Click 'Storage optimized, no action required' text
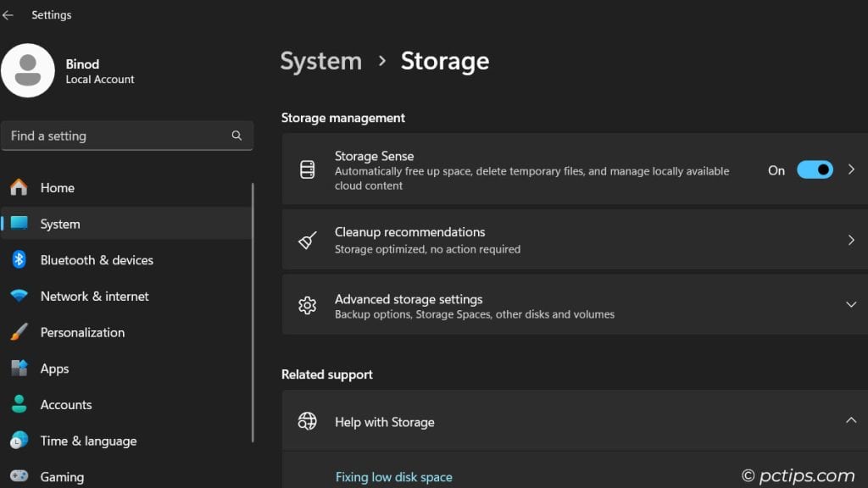 coord(427,249)
